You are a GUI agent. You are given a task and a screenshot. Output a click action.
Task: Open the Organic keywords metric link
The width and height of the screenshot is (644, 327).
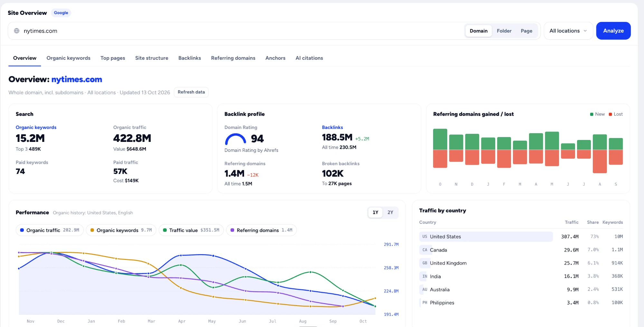coord(36,127)
